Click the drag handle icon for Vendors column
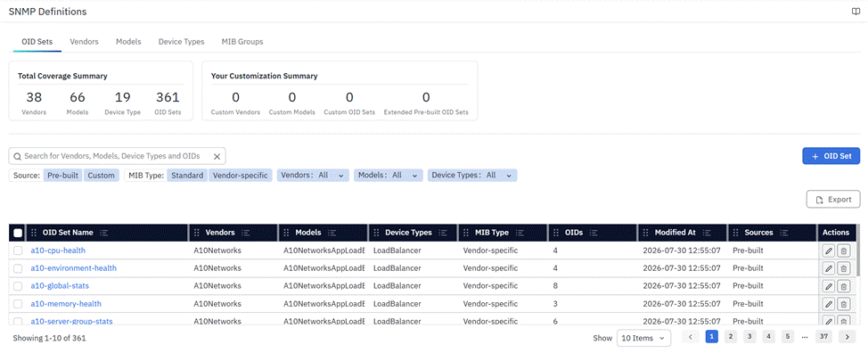This screenshot has width=868, height=353. point(197,233)
